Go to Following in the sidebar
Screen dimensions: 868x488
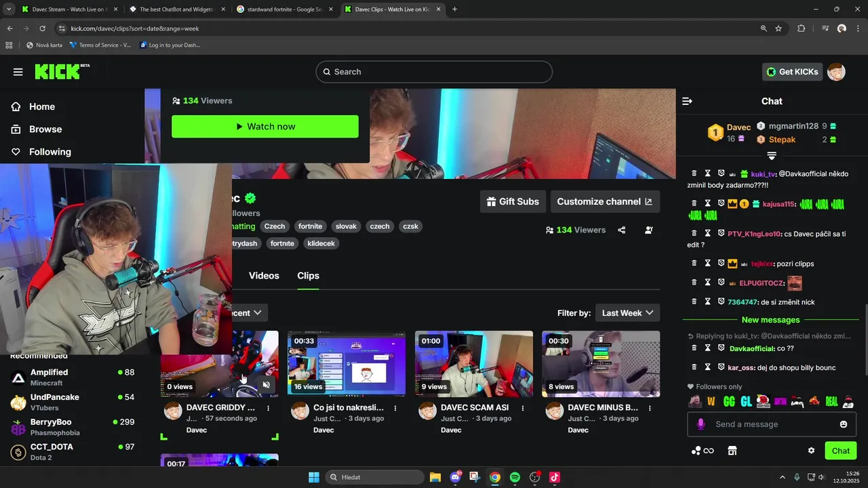pyautogui.click(x=50, y=152)
